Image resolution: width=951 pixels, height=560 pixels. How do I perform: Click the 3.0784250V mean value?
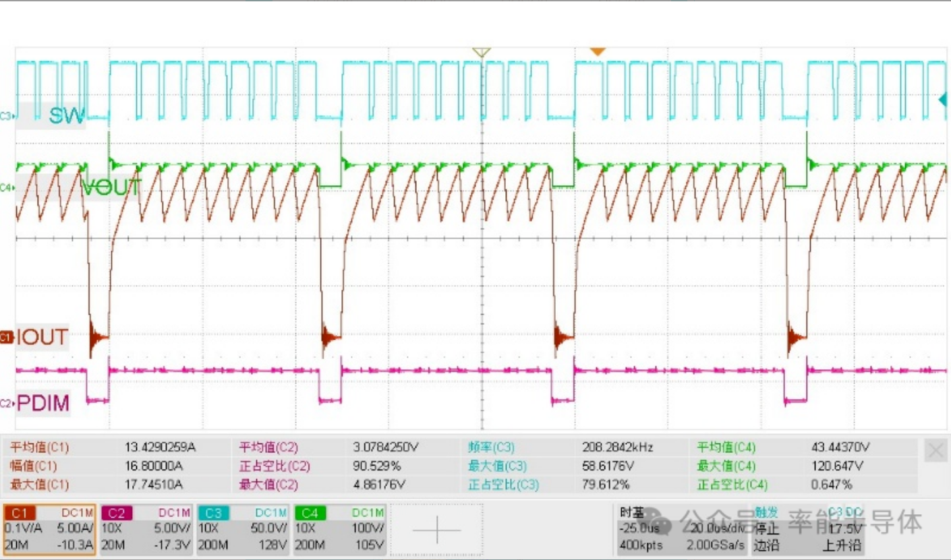coord(387,447)
